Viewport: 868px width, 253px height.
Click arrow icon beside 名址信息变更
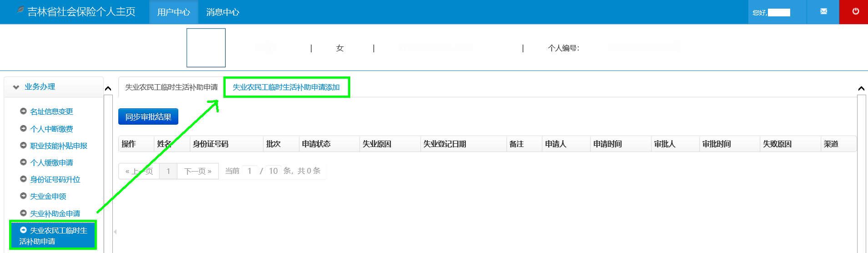pyautogui.click(x=23, y=111)
